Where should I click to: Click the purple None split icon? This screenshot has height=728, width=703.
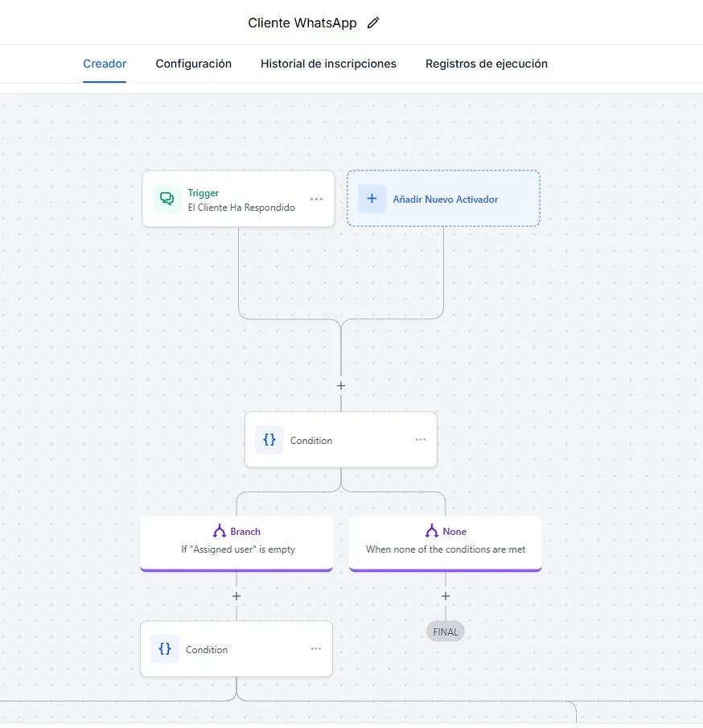click(x=431, y=532)
